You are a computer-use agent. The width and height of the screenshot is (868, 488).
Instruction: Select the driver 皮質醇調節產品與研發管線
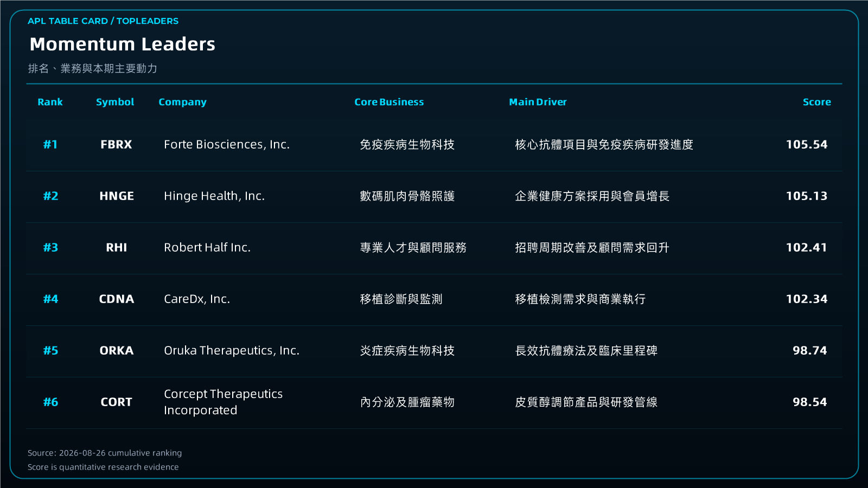click(586, 402)
